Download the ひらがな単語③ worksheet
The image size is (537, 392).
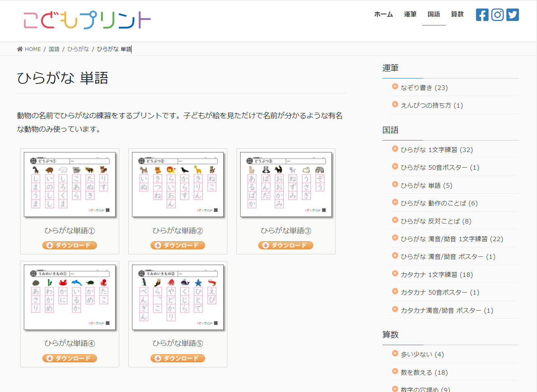coord(286,245)
